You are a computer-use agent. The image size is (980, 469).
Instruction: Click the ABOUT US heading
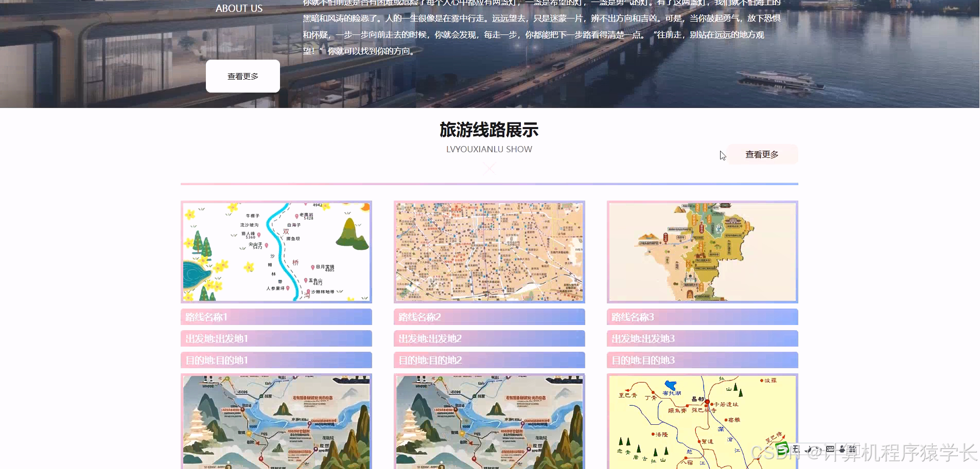click(239, 8)
